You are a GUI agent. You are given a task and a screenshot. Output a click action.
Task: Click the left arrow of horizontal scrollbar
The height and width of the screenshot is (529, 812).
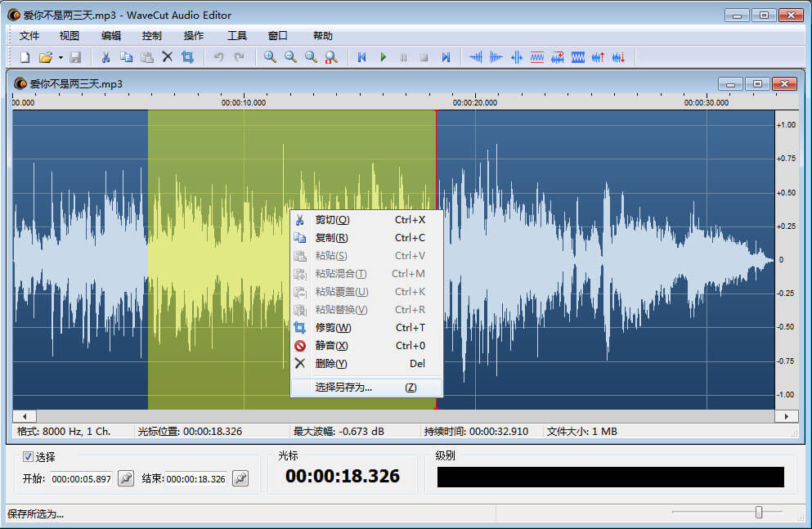point(25,416)
